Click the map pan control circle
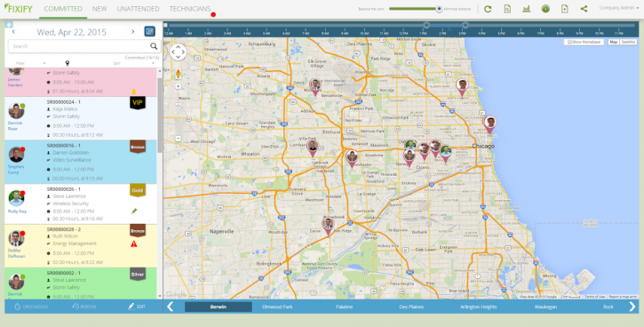 (x=178, y=52)
